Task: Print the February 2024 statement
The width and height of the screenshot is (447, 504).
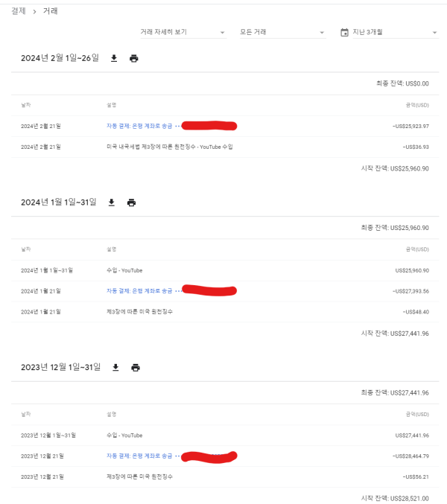Action: coord(134,58)
